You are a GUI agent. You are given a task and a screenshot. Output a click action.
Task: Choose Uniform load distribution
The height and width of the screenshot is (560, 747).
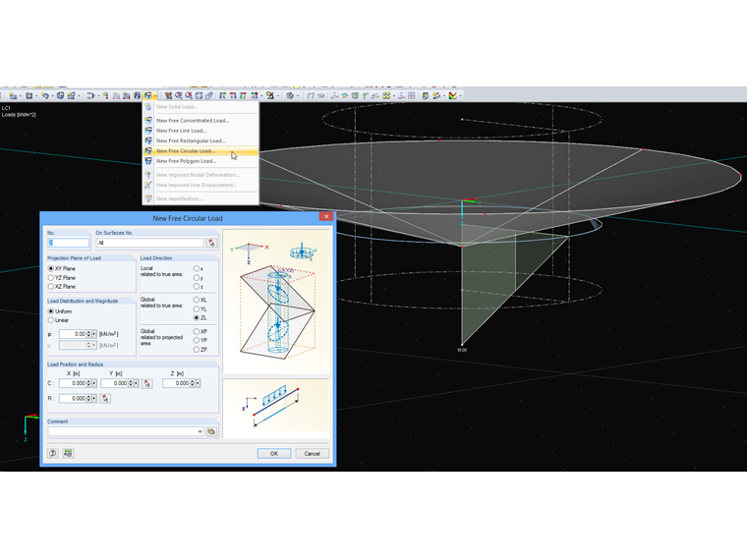(50, 311)
